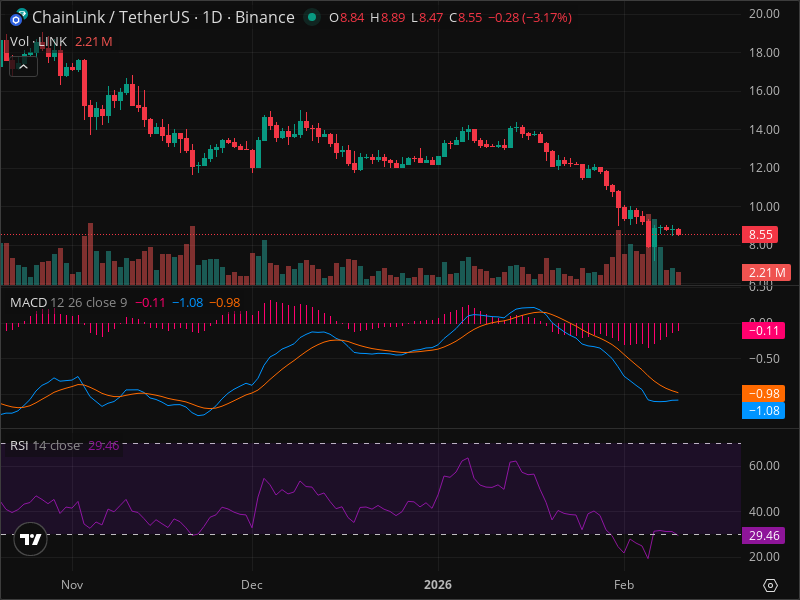Open chart settings gear icon
The width and height of the screenshot is (800, 600).
click(x=770, y=585)
